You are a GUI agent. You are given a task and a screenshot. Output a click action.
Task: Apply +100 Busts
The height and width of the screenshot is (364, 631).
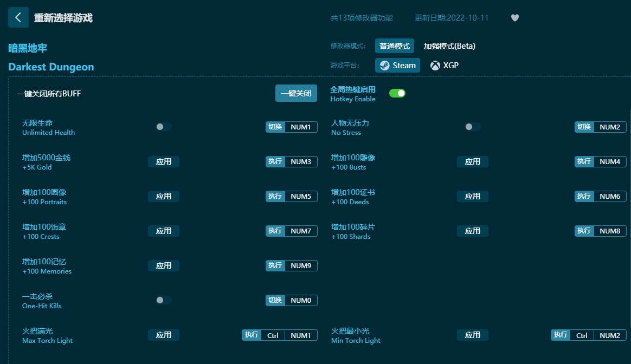pyautogui.click(x=473, y=162)
